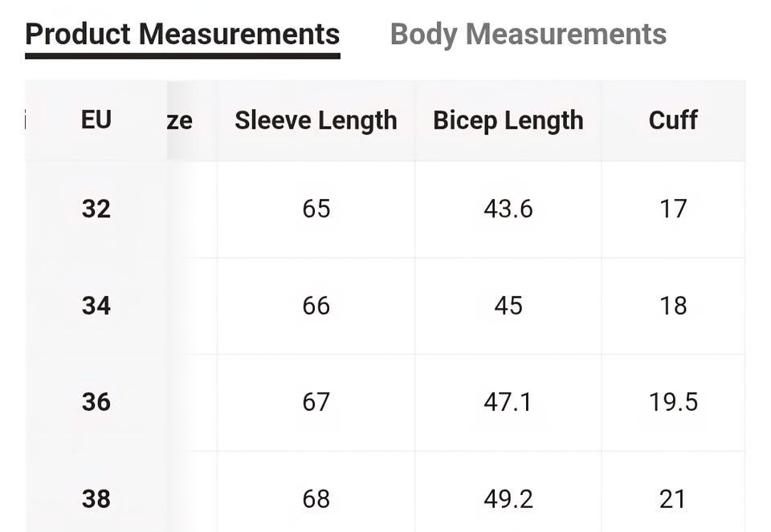The image size is (771, 532).
Task: Click the Sleeve Length column header
Action: pyautogui.click(x=316, y=121)
